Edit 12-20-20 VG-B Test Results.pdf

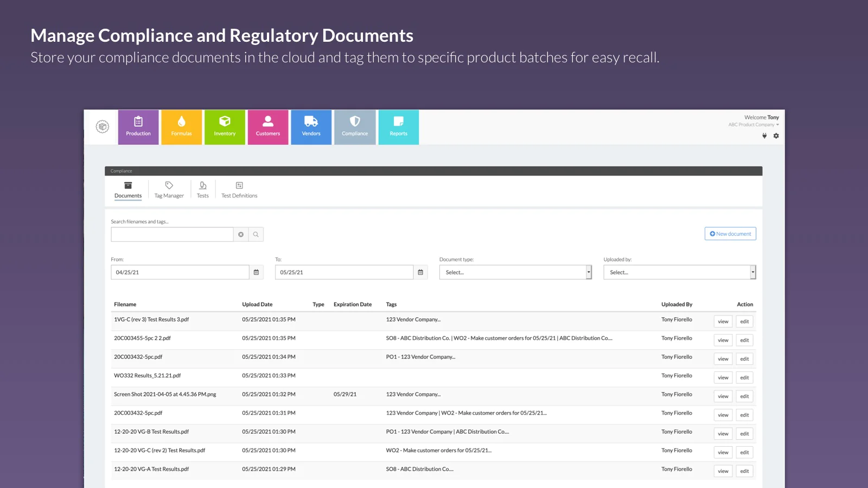744,434
